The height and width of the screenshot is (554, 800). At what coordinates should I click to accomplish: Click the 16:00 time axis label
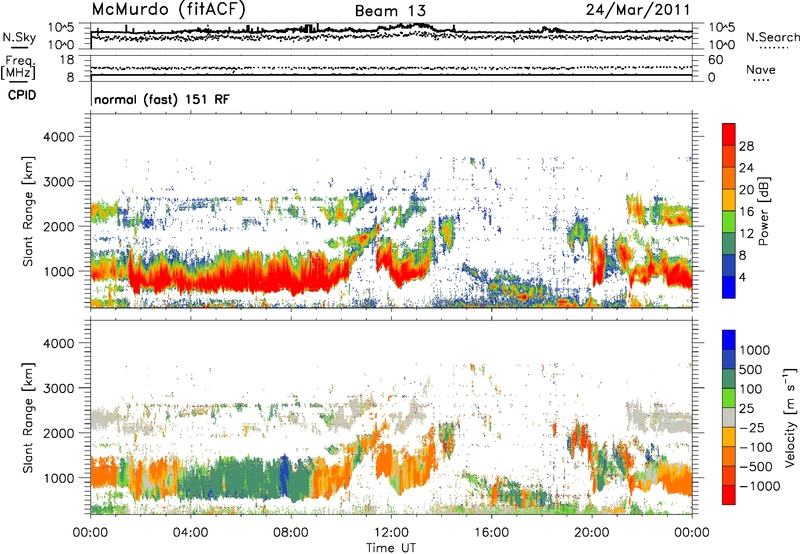[x=491, y=533]
